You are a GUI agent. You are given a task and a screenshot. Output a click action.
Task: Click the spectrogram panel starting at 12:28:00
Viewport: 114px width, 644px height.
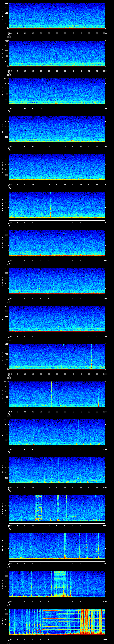pos(57,167)
